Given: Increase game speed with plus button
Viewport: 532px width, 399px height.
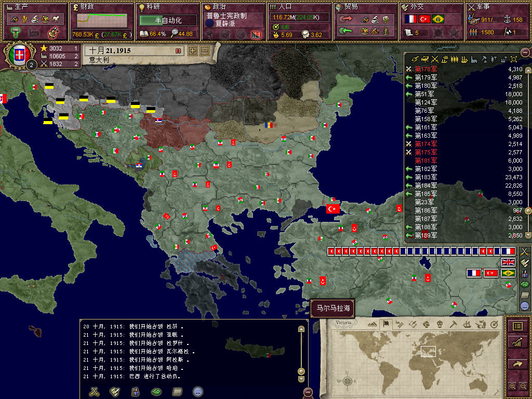Looking at the screenshot, I should pyautogui.click(x=193, y=51).
